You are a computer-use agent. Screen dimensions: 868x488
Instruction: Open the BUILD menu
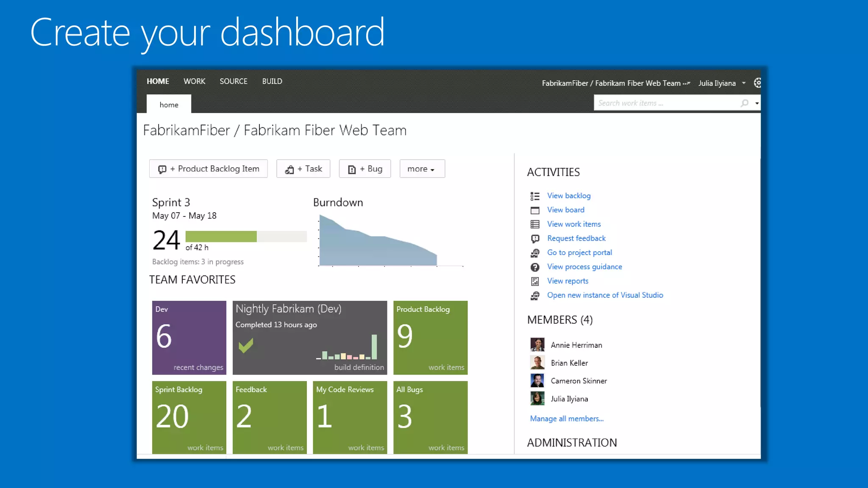pyautogui.click(x=272, y=81)
